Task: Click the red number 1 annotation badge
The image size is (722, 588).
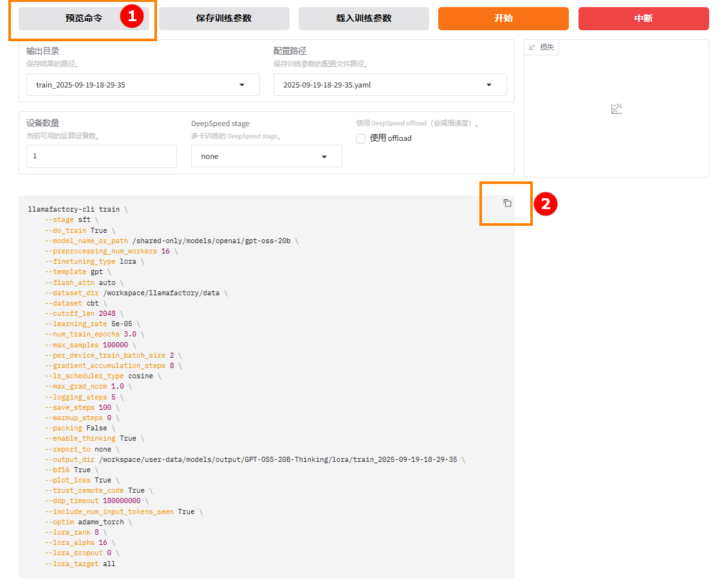Action: (132, 17)
